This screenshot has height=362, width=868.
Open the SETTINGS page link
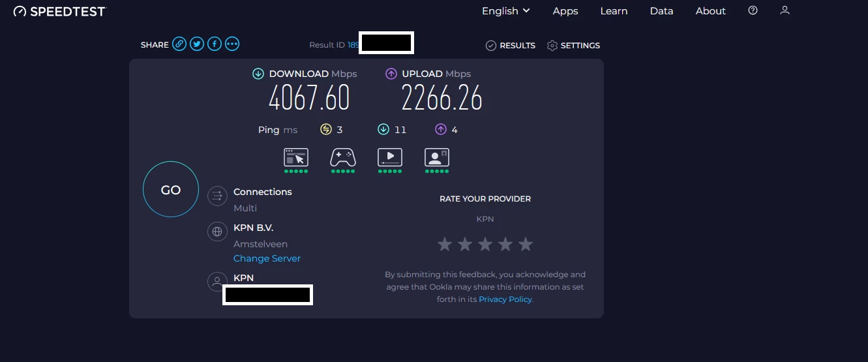(580, 45)
